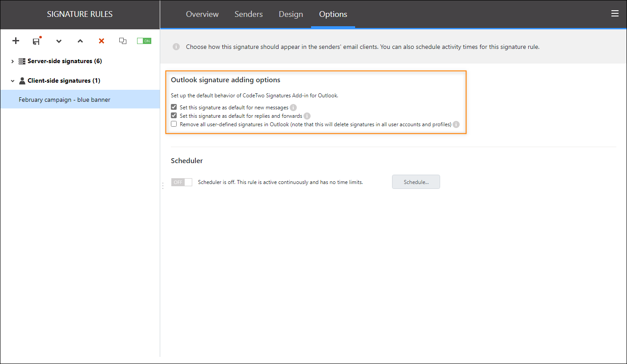Move rule up with the up arrow

click(x=80, y=41)
